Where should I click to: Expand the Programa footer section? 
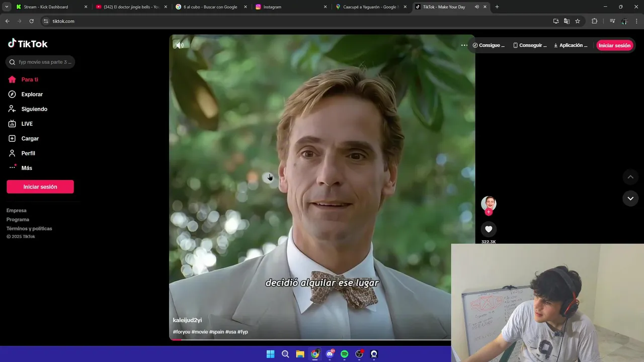(x=18, y=220)
